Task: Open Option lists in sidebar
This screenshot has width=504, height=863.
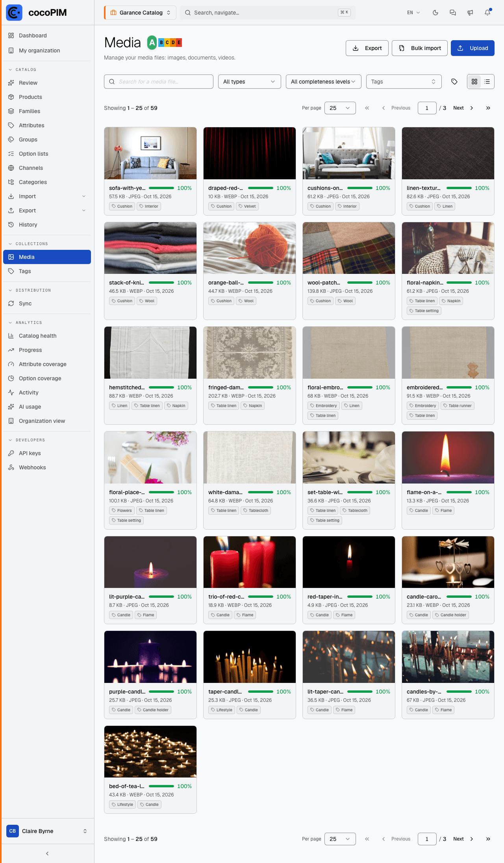Action: (47, 154)
